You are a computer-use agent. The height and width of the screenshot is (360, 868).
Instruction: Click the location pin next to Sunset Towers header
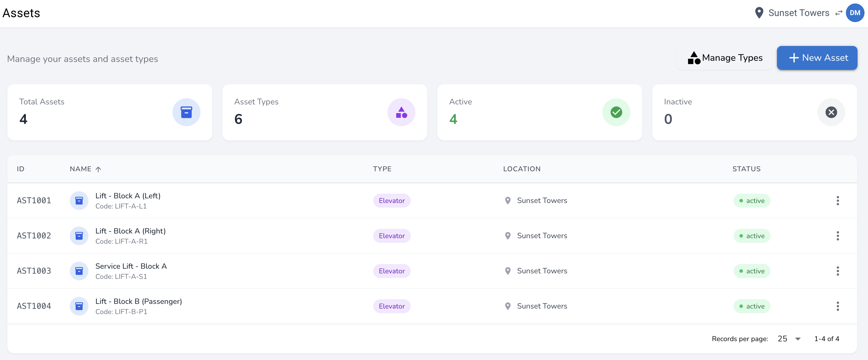point(759,13)
